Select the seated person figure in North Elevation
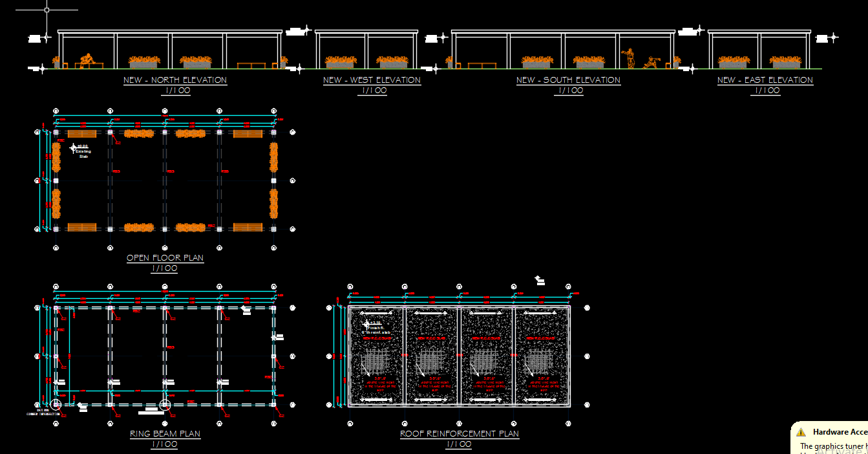 (87, 60)
